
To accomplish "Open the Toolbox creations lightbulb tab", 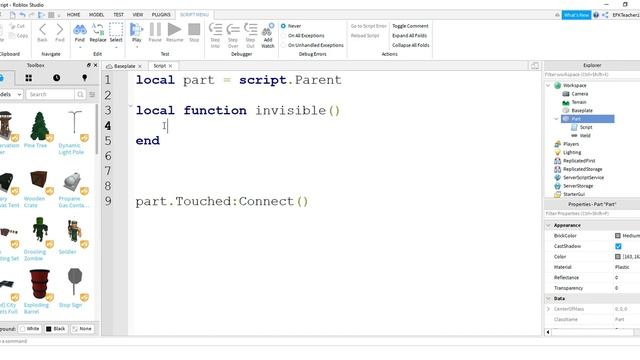I will (x=84, y=78).
